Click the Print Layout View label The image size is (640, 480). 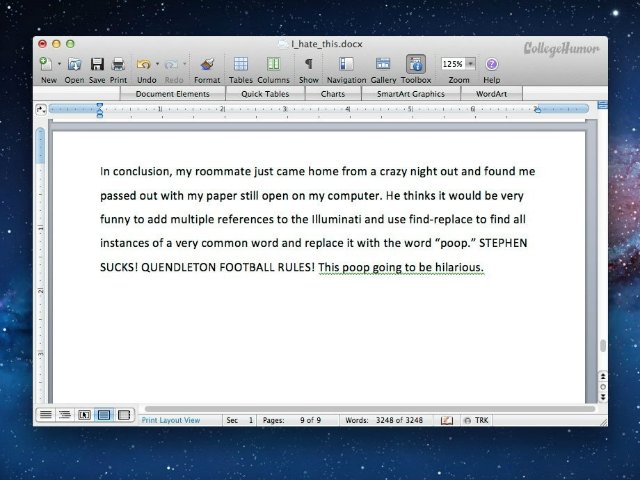pos(171,420)
